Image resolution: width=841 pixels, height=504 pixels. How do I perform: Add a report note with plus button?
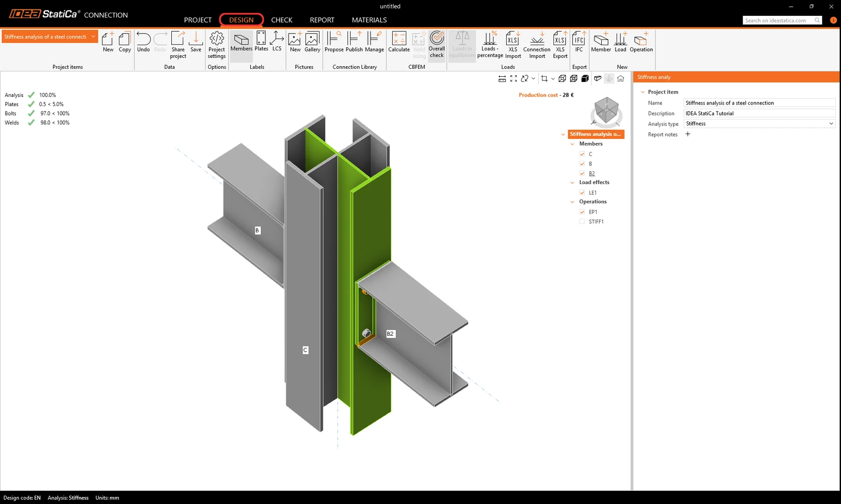coord(688,134)
